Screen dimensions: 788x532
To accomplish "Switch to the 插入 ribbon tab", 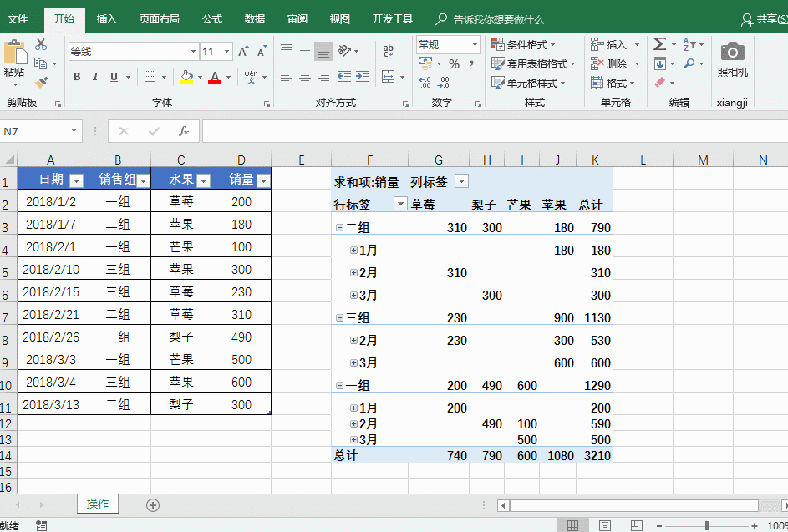I will [105, 18].
